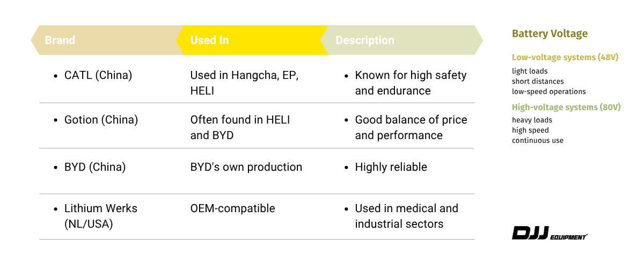Click the OEM-compatible cell

point(232,208)
